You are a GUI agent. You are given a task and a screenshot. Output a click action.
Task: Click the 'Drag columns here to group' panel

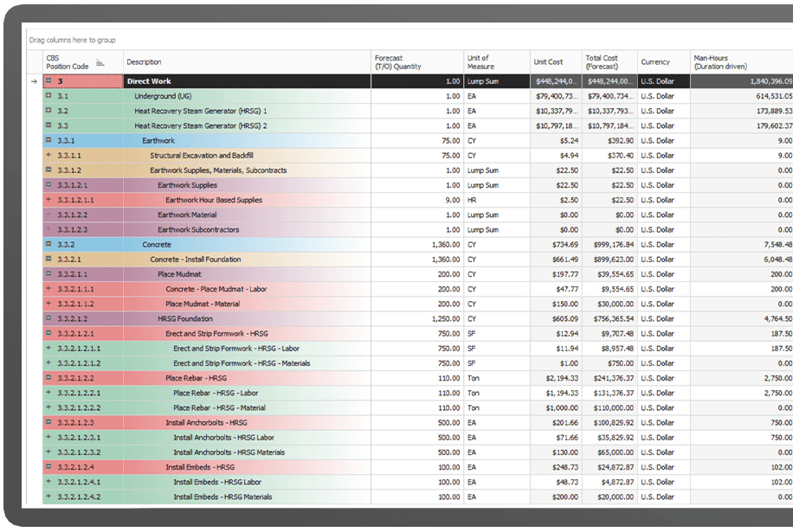(73, 40)
